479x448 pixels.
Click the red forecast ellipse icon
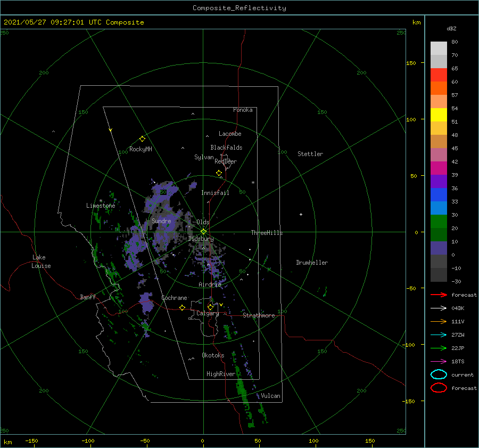[439, 388]
